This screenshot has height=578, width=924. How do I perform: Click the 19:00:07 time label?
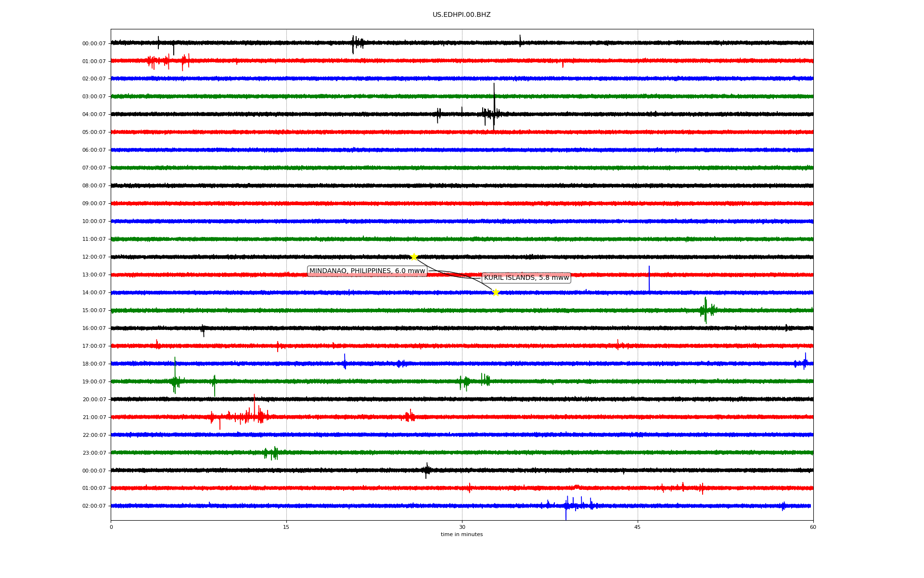(x=94, y=382)
